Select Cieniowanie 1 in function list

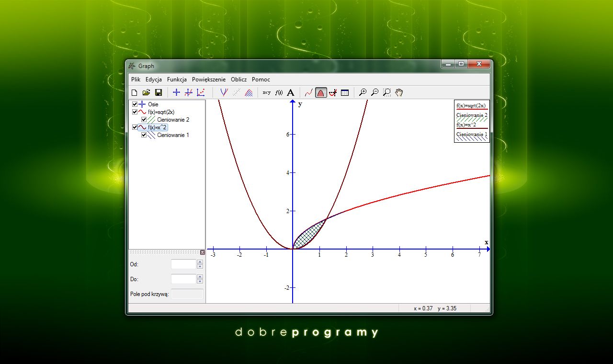coord(173,135)
